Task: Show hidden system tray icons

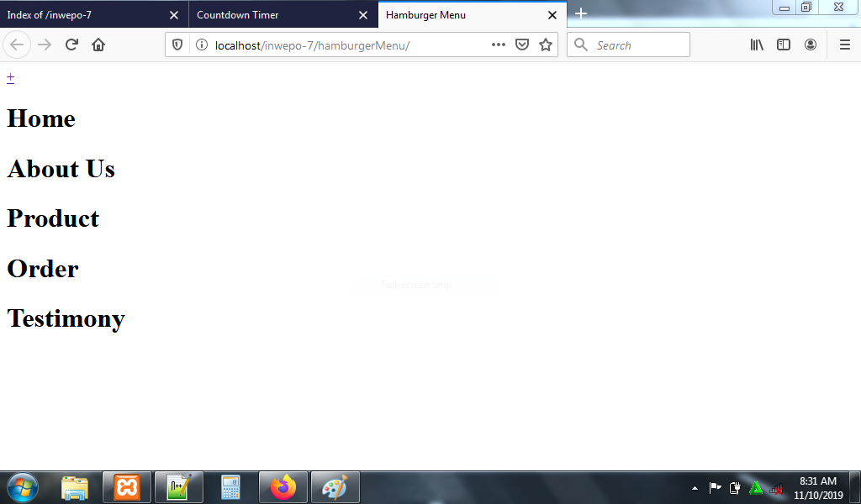Action: (695, 488)
